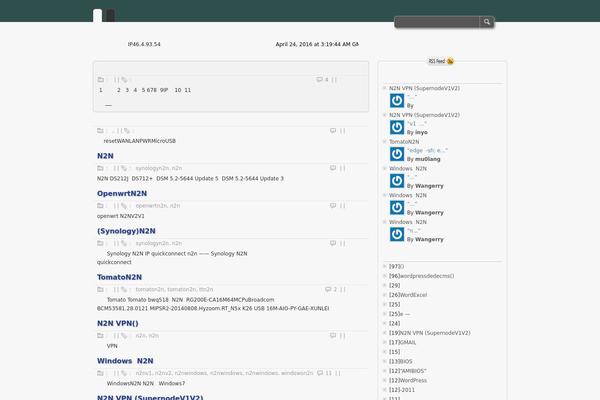Click the folder icon above resetWANLANPWRMicroUSB text
This screenshot has width=600, height=400.
point(100,131)
